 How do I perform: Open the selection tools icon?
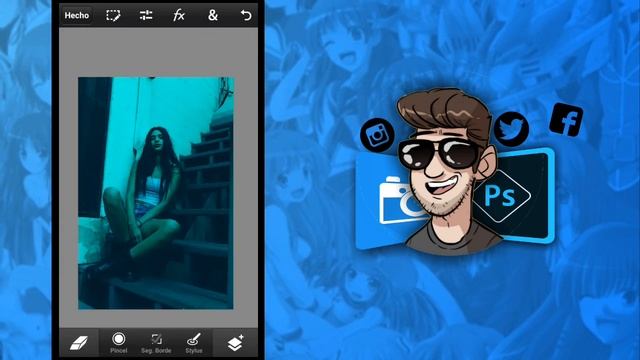pyautogui.click(x=113, y=16)
